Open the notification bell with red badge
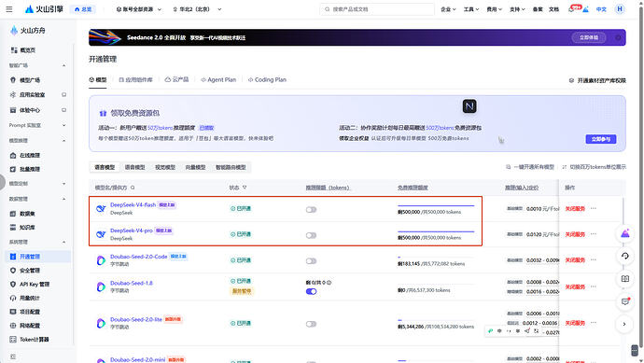This screenshot has height=363, width=644. pyautogui.click(x=571, y=9)
